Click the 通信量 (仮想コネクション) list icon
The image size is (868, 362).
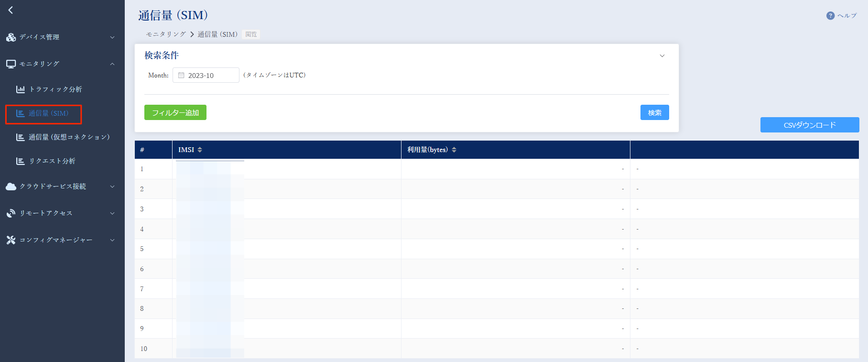[x=21, y=137]
